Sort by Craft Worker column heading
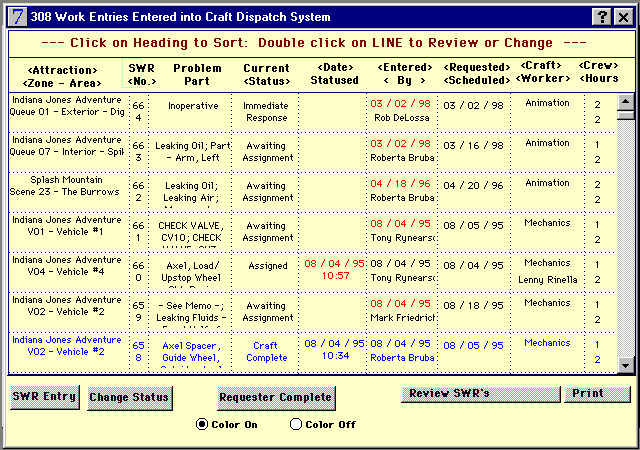640x450 pixels. coord(541,74)
